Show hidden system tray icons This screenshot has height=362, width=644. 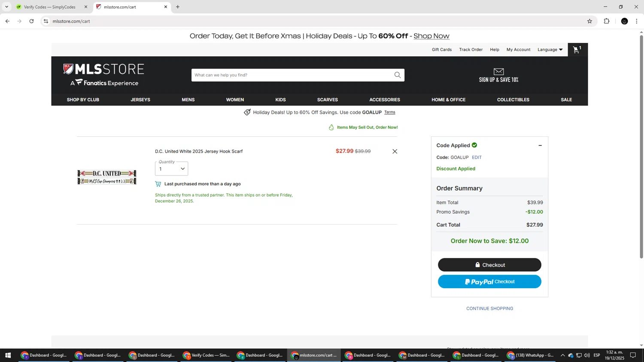click(x=562, y=355)
